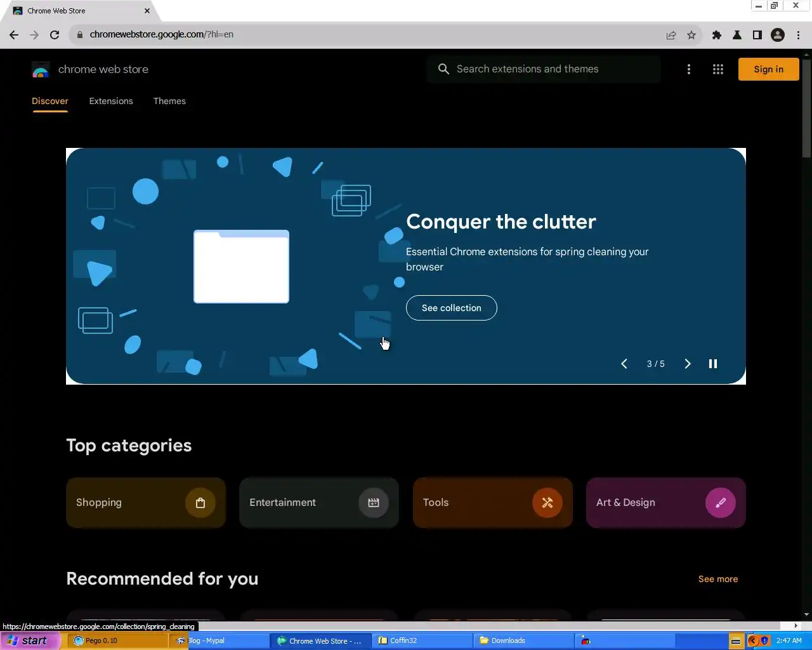Close the Chrome Web Store browser tab

tap(147, 11)
